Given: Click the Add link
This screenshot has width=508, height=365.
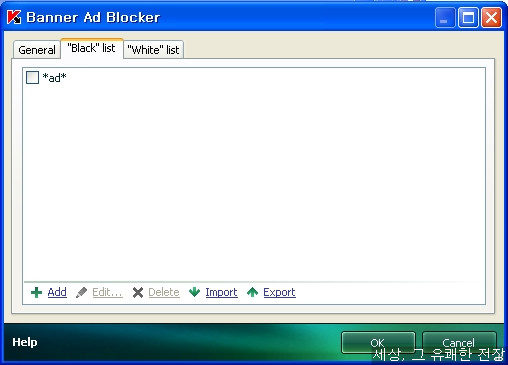Looking at the screenshot, I should [x=57, y=292].
